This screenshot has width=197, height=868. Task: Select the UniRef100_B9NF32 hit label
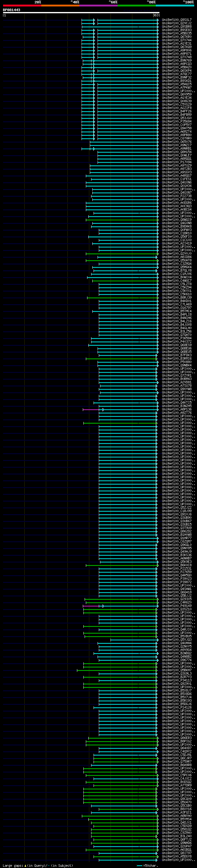click(x=176, y=78)
